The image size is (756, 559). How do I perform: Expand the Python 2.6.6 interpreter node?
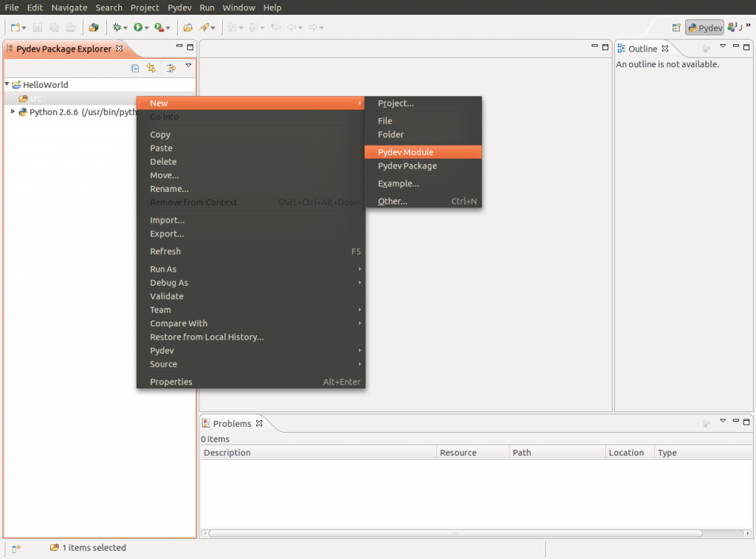click(x=13, y=112)
